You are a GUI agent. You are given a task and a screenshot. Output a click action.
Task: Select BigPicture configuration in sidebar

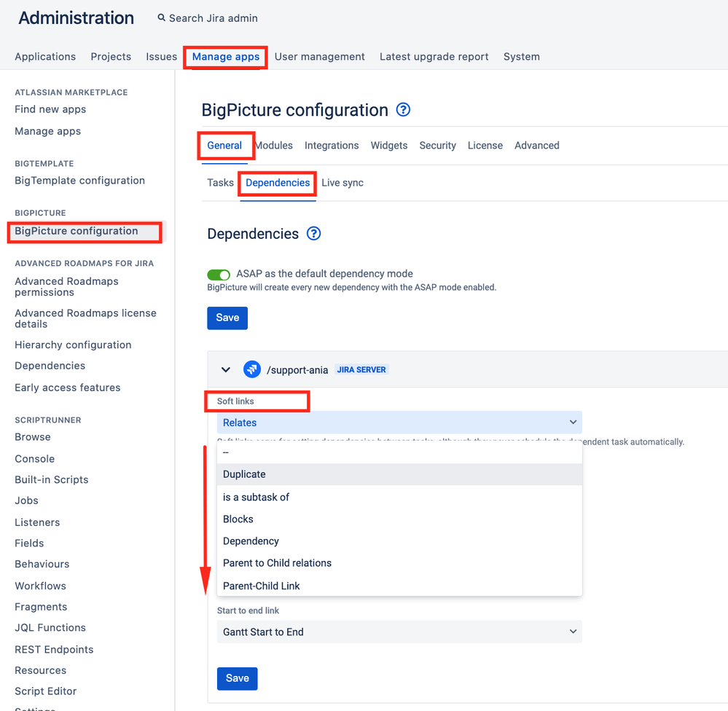(x=76, y=231)
